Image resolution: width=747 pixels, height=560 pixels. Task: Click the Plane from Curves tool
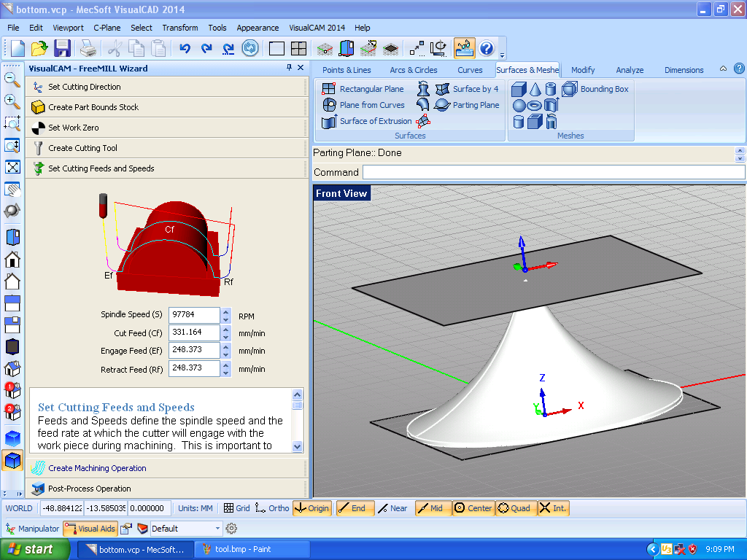tap(363, 105)
